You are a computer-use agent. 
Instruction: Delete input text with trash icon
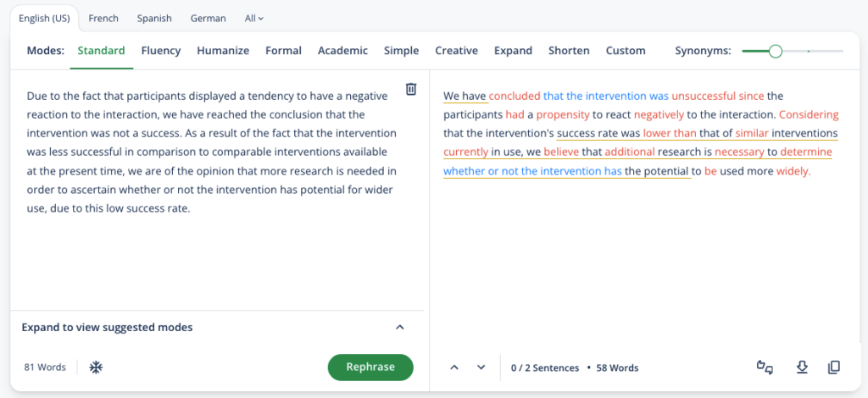pos(410,89)
